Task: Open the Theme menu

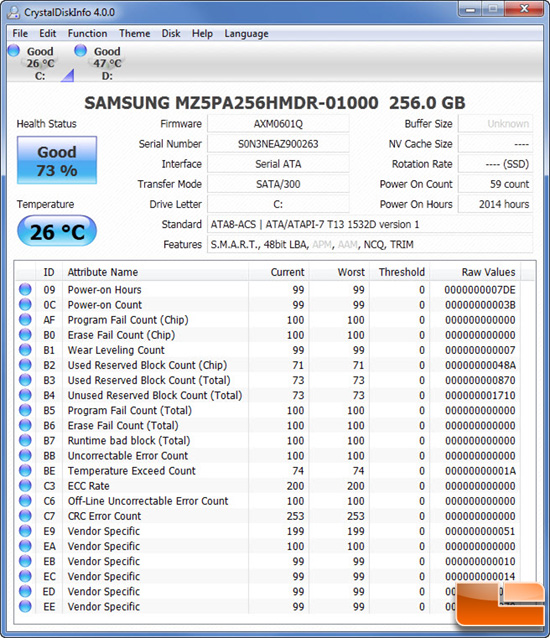Action: (x=135, y=33)
